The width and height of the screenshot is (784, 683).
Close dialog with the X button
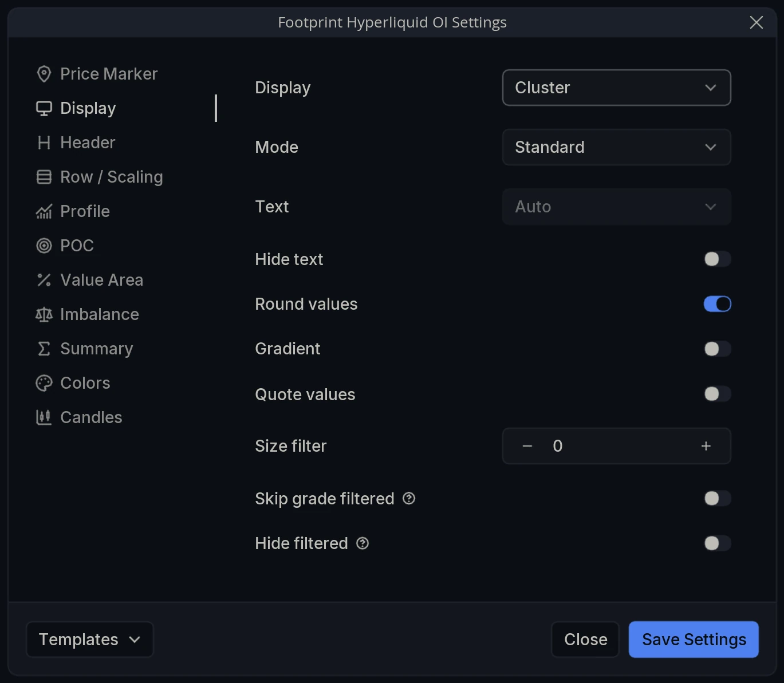tap(757, 22)
